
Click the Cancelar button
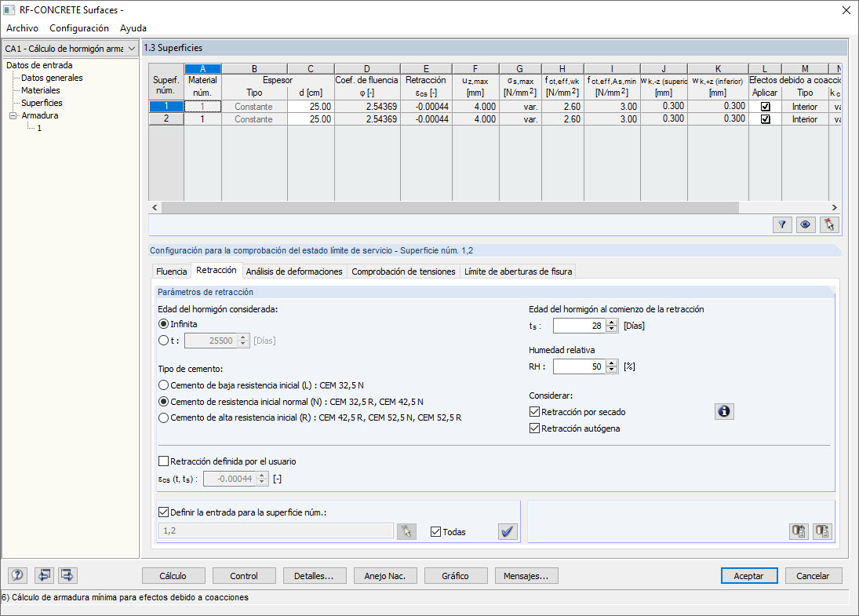click(x=813, y=575)
